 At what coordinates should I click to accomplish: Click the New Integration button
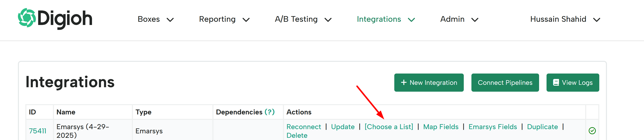[x=429, y=83]
